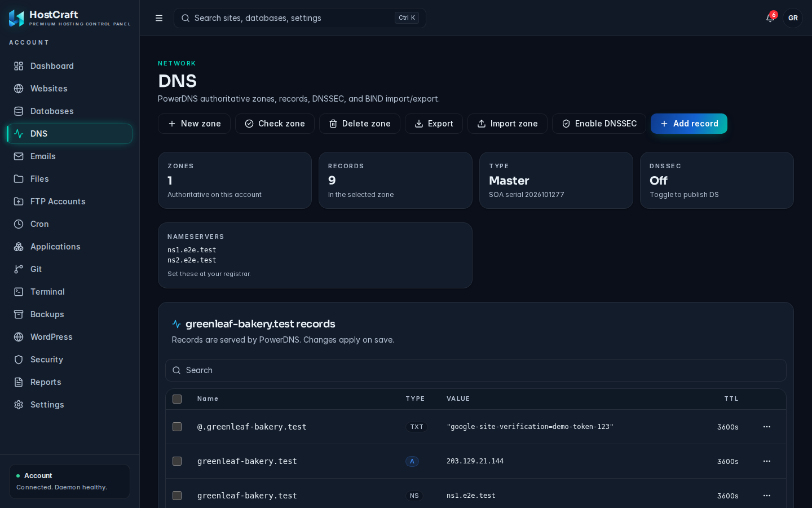Check the A record row checkbox
Screen dimensions: 812x508
(x=177, y=461)
